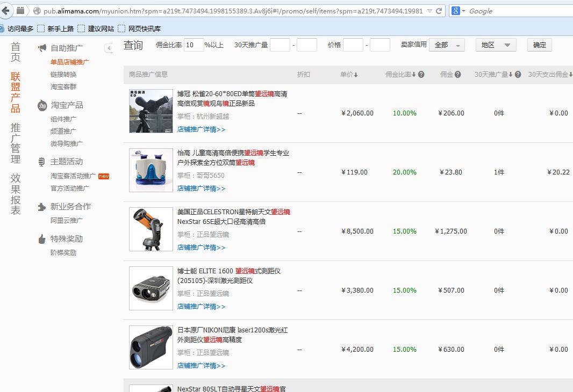
Task: Click the icon beside 主题活动
Action: tap(42, 162)
